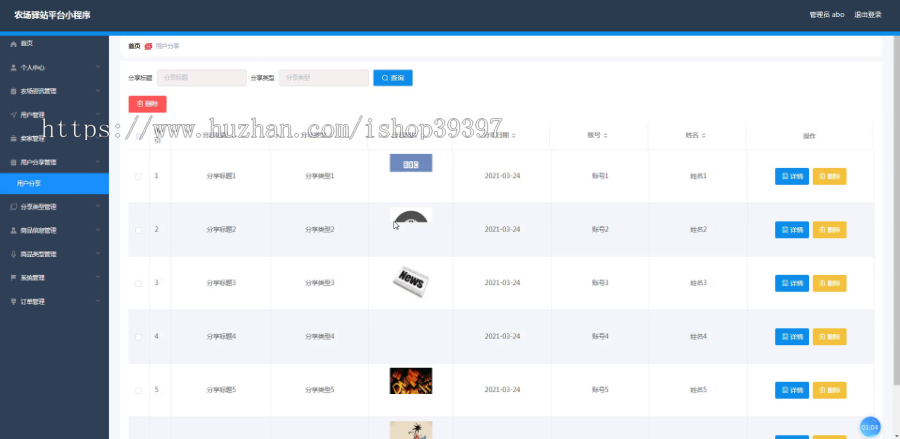
Task: Tick the checkbox for row 2
Action: point(138,230)
